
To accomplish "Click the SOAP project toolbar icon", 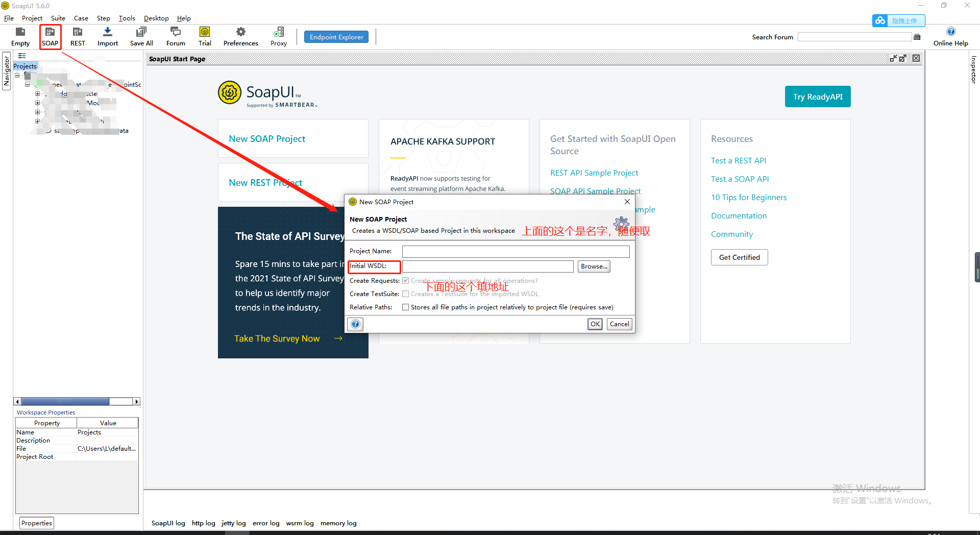I will [x=50, y=32].
